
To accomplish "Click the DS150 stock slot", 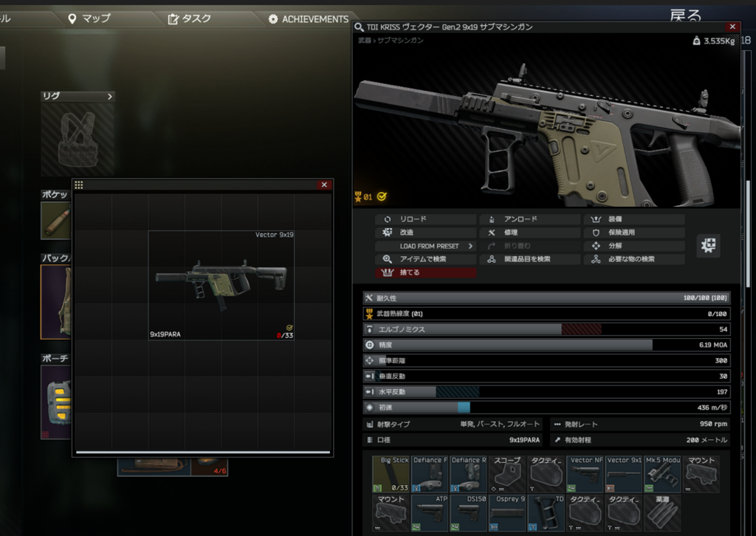I will [x=468, y=512].
